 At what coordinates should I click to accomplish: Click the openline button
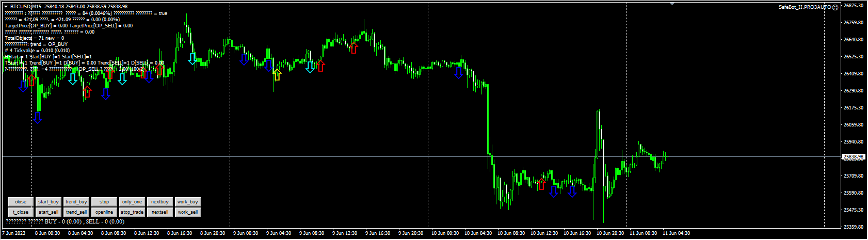pos(104,212)
